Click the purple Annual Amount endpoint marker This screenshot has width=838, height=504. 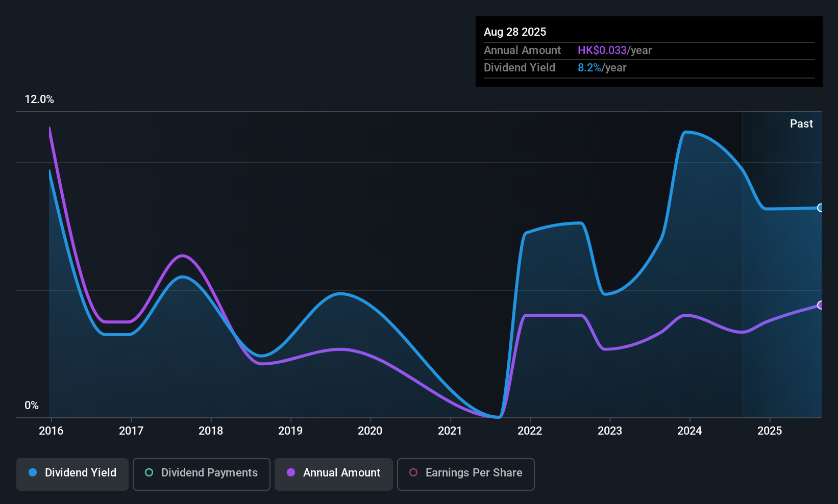click(821, 305)
